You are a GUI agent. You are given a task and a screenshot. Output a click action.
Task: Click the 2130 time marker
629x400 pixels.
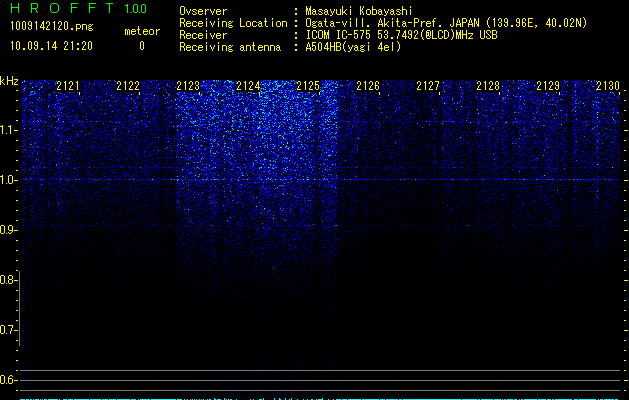pyautogui.click(x=608, y=86)
